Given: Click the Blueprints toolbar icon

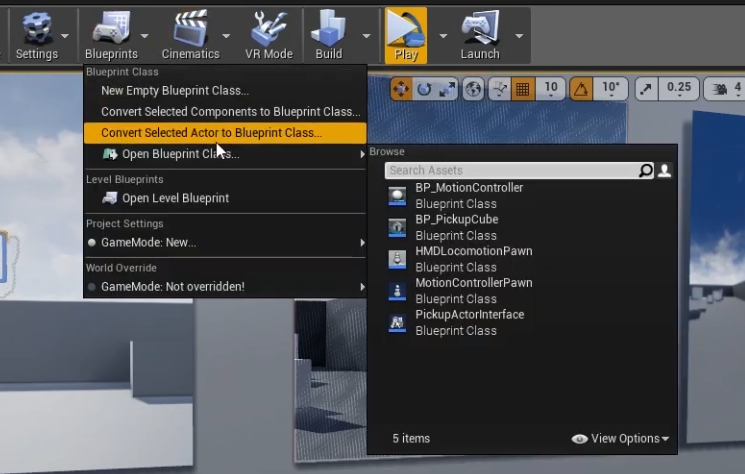Looking at the screenshot, I should point(111,28).
